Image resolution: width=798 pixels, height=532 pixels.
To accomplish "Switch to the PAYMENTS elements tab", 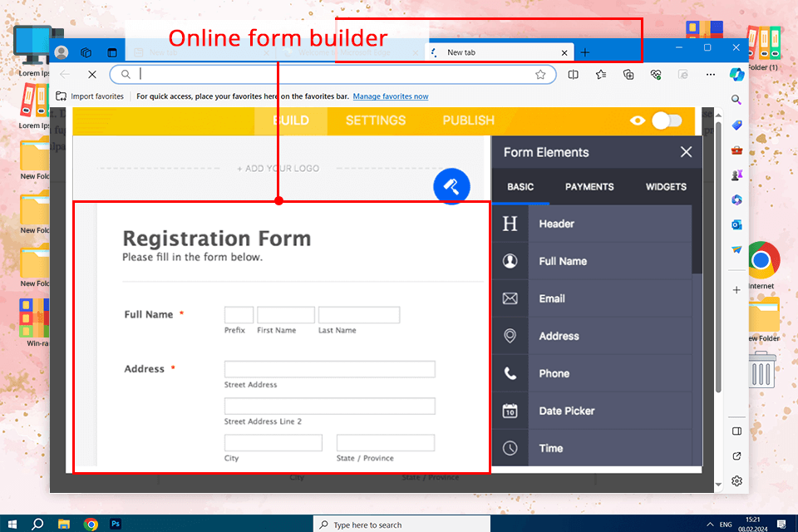I will (589, 187).
